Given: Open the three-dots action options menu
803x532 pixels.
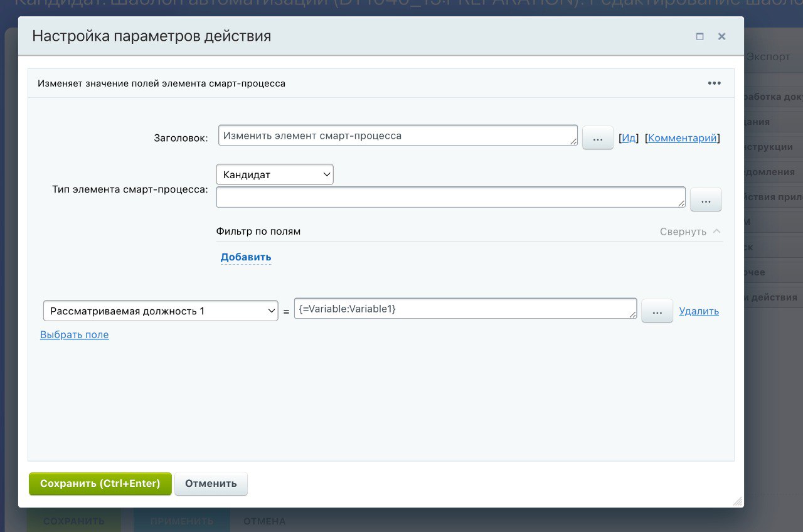Looking at the screenshot, I should (714, 83).
